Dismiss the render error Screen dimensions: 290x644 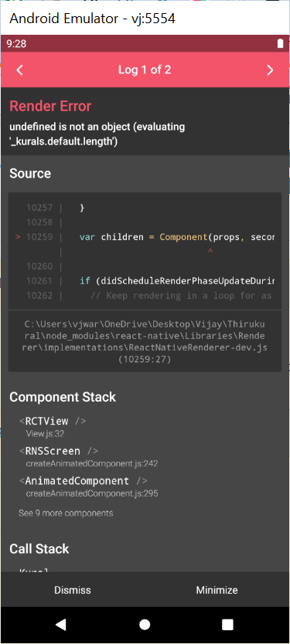tap(73, 590)
